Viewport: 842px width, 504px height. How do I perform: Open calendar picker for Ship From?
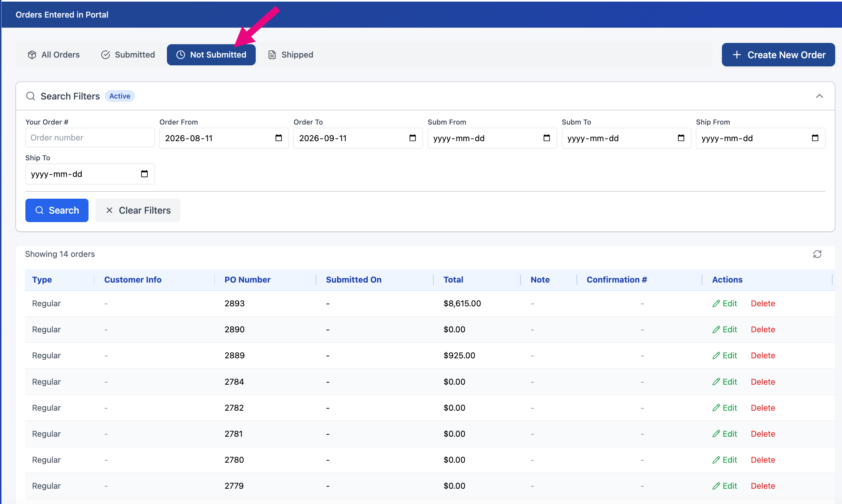(x=815, y=138)
